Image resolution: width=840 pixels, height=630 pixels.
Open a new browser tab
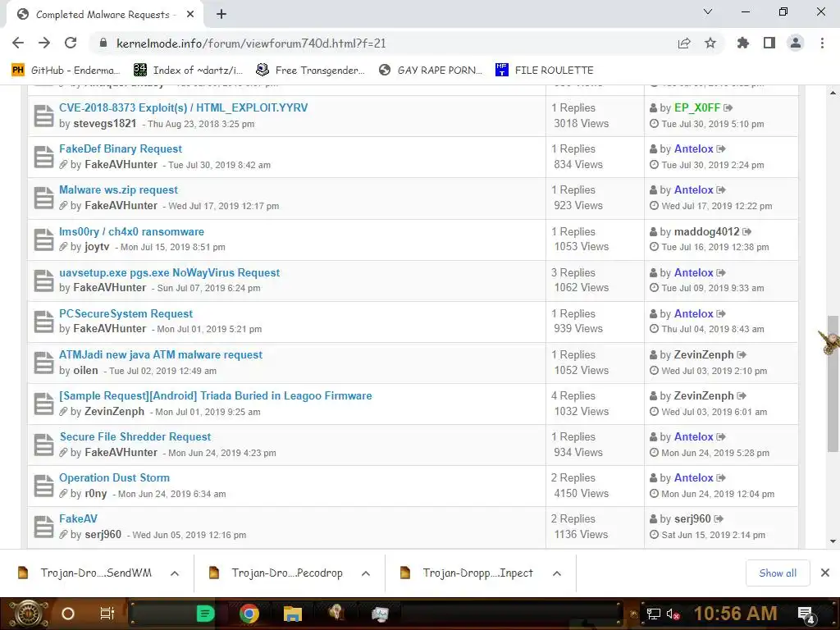pyautogui.click(x=221, y=15)
